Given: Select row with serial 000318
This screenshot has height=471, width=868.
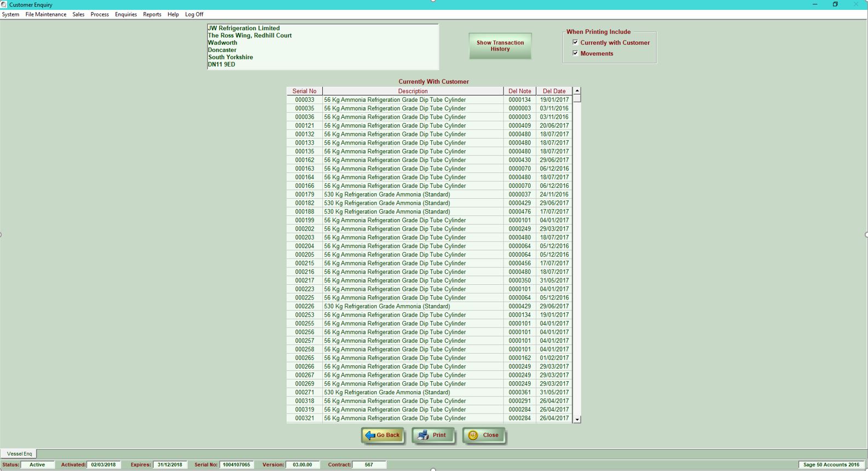Looking at the screenshot, I should coord(429,401).
